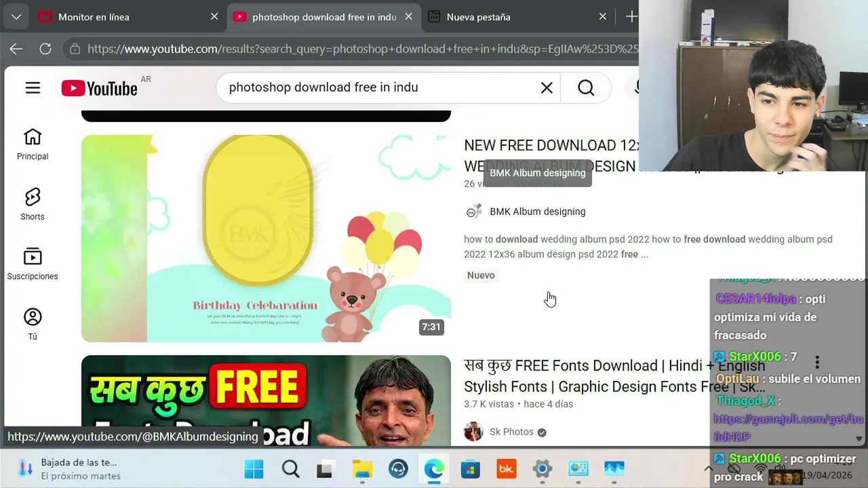This screenshot has height=488, width=868.
Task: Play the FREE Fonts Download video thumbnail
Action: [x=266, y=401]
